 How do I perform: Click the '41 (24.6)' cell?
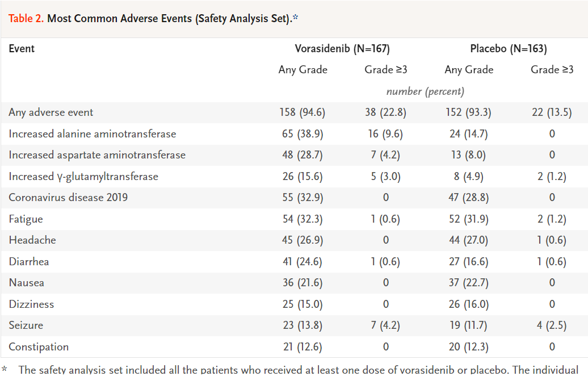[x=303, y=261]
